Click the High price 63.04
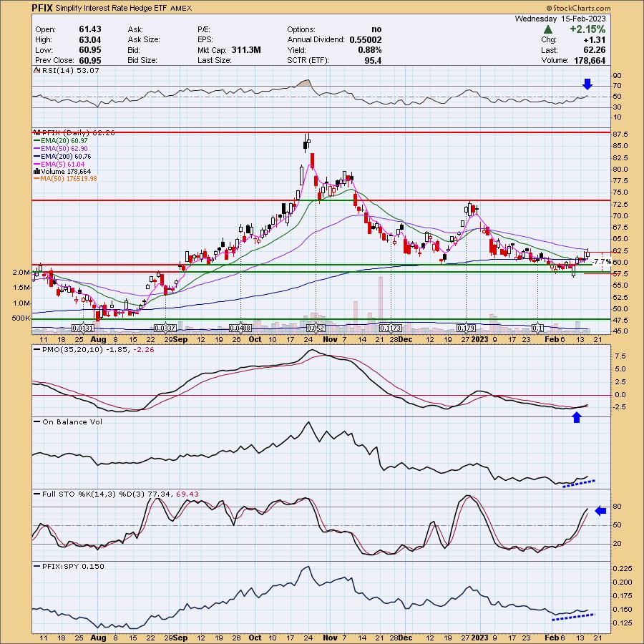The height and width of the screenshot is (644, 644). pos(90,40)
